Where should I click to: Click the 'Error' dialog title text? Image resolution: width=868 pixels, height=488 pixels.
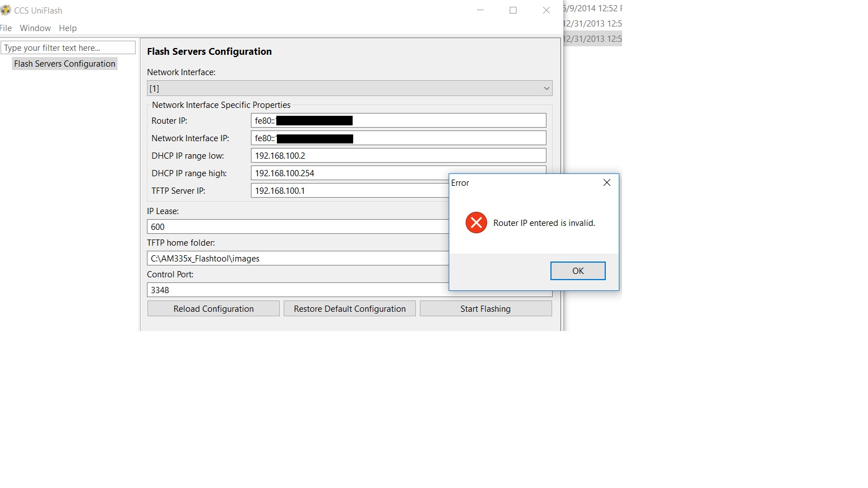point(460,183)
